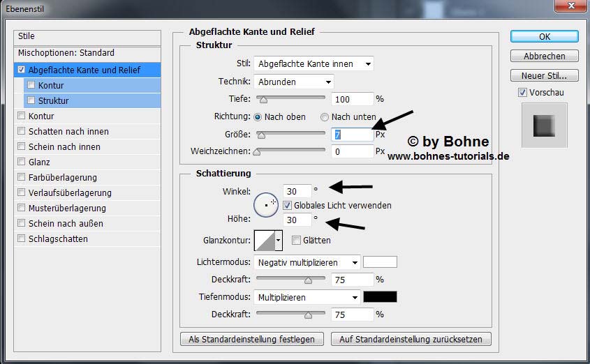Click the Größe value field showing 7

pos(353,135)
